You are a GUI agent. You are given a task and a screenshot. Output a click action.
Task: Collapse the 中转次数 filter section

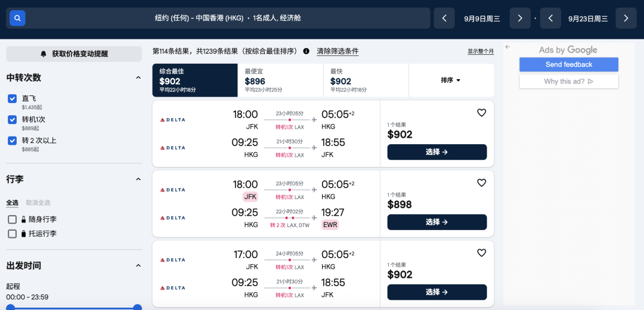138,77
